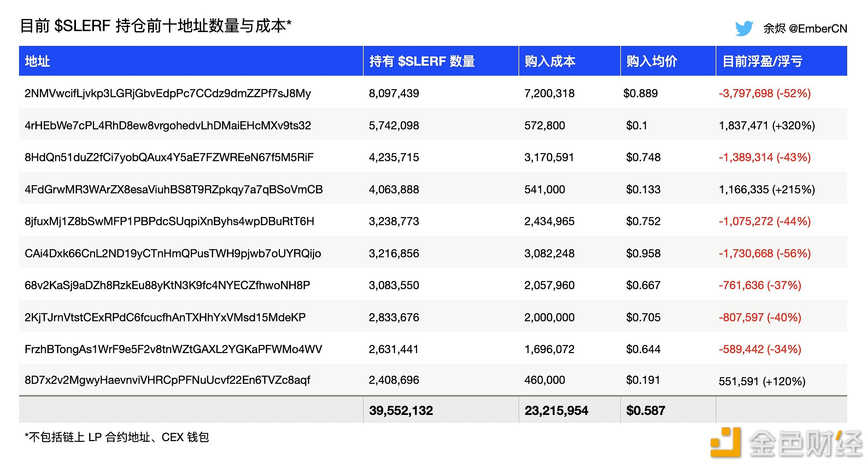Click holding amount 2,631,441

click(394, 349)
